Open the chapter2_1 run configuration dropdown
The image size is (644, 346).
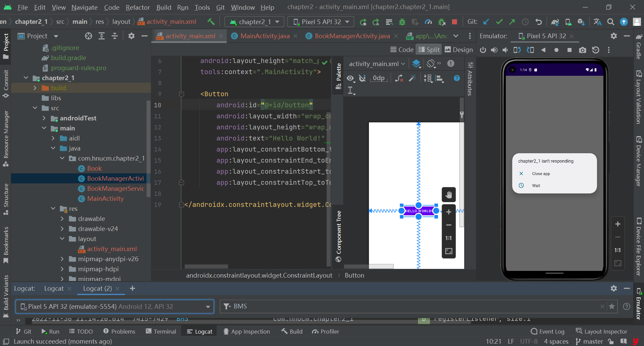[254, 22]
